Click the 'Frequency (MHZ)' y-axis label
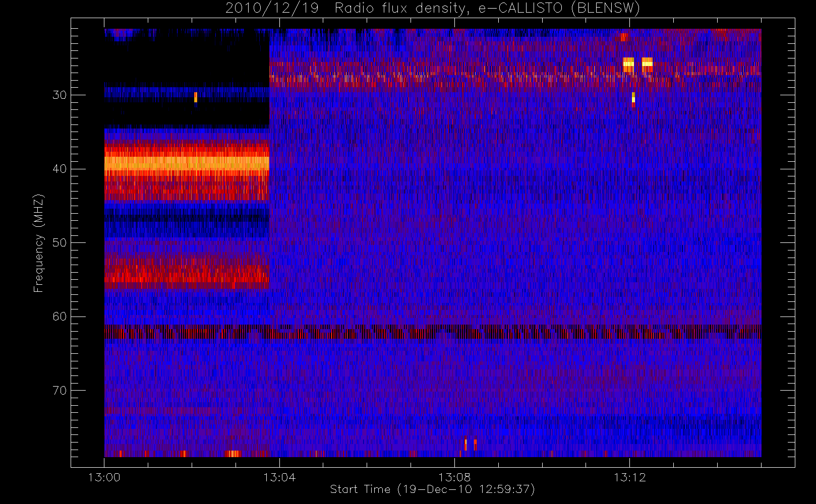816x504 pixels. [x=39, y=243]
